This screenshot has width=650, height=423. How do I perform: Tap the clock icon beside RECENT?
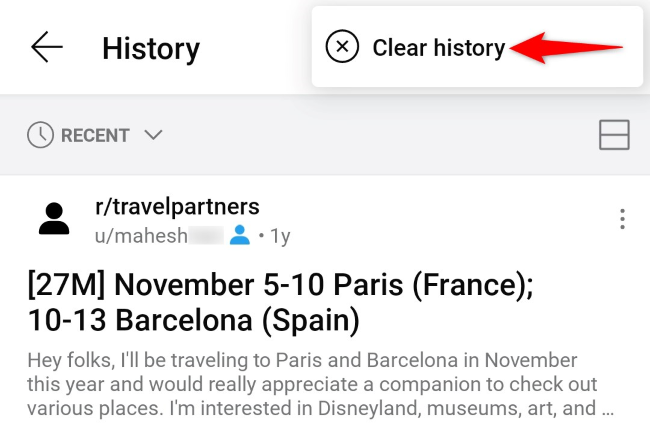tap(40, 135)
